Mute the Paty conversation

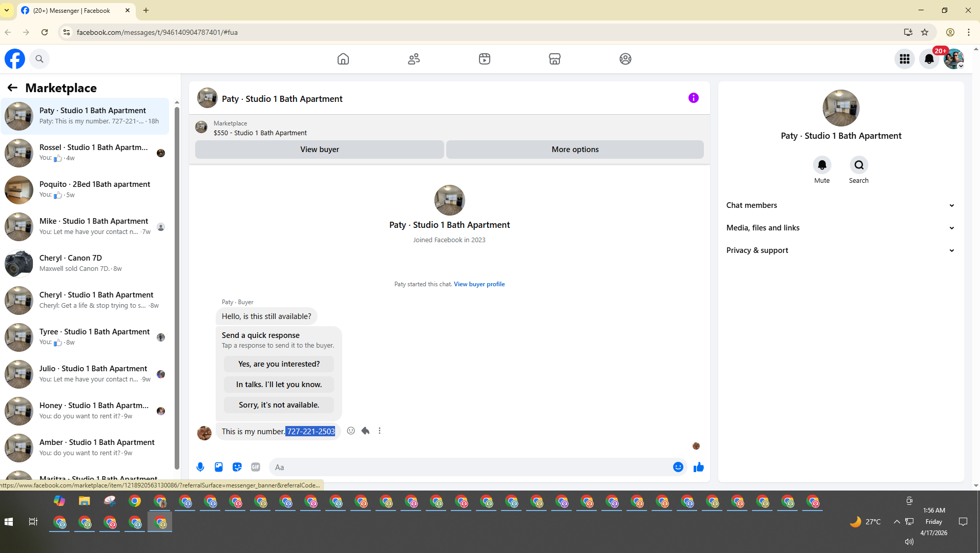pyautogui.click(x=822, y=165)
